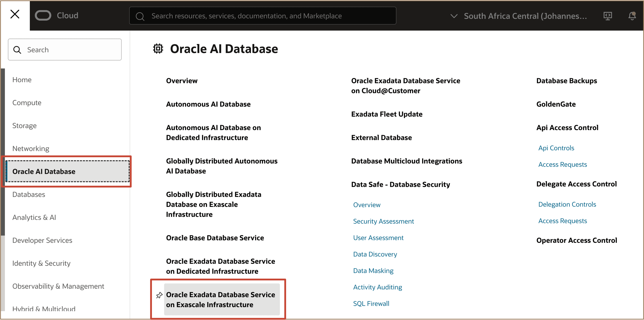
Task: Expand the South Africa Central region selector
Action: (x=525, y=16)
